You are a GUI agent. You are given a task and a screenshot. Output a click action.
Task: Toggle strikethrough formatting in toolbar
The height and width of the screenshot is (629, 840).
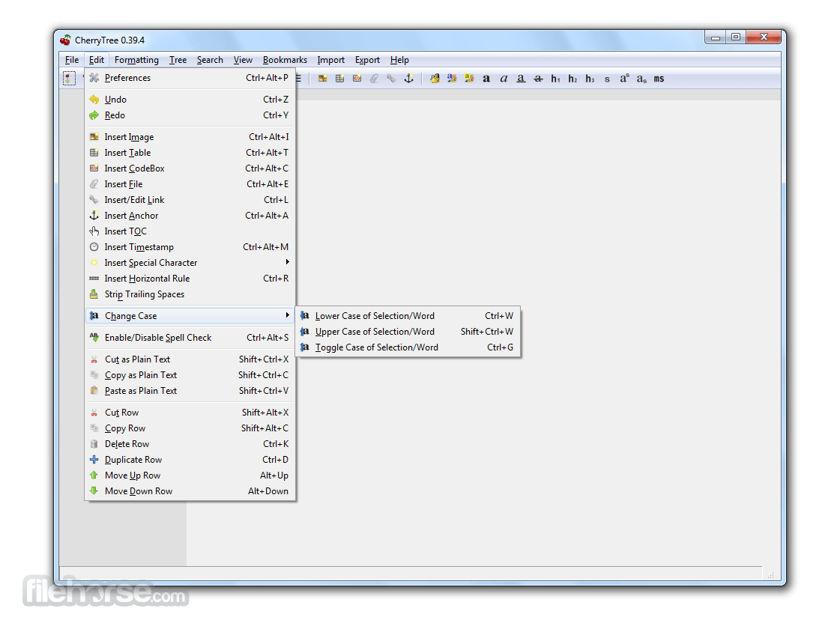click(538, 79)
